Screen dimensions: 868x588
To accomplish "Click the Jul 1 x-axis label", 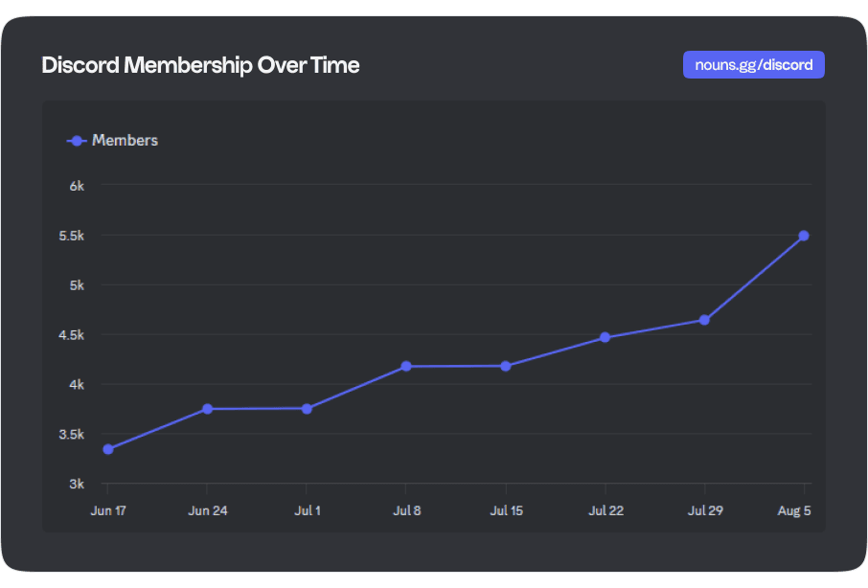I will (x=307, y=510).
